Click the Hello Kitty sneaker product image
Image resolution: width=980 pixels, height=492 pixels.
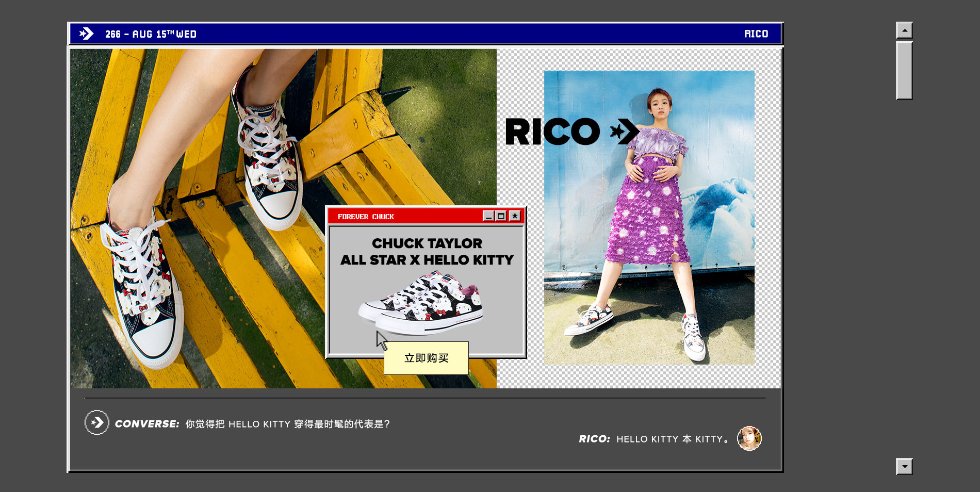420,303
